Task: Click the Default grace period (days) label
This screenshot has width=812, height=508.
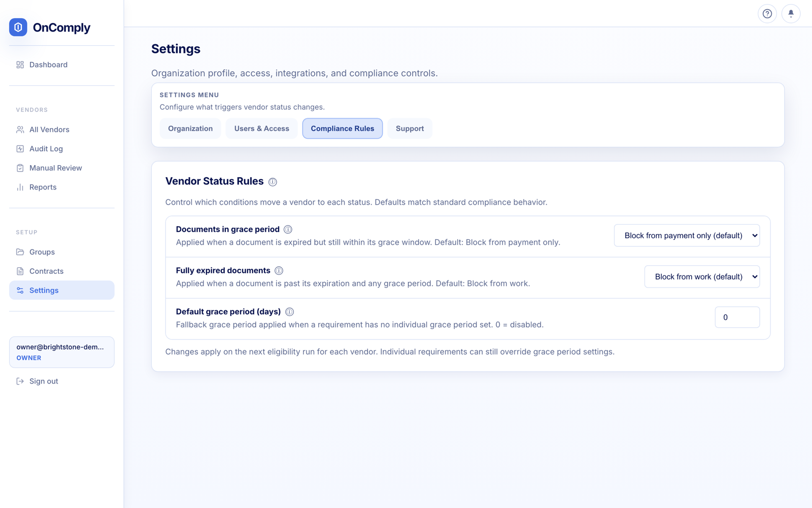Action: tap(228, 312)
